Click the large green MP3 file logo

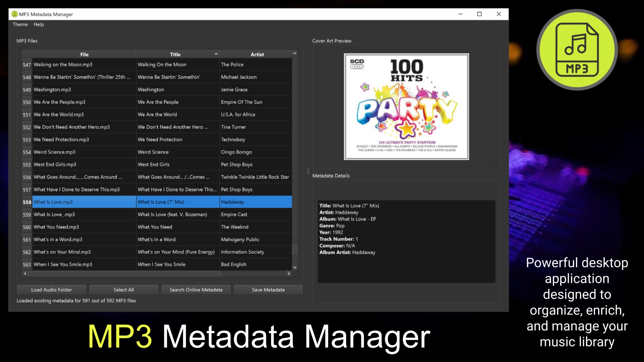577,50
